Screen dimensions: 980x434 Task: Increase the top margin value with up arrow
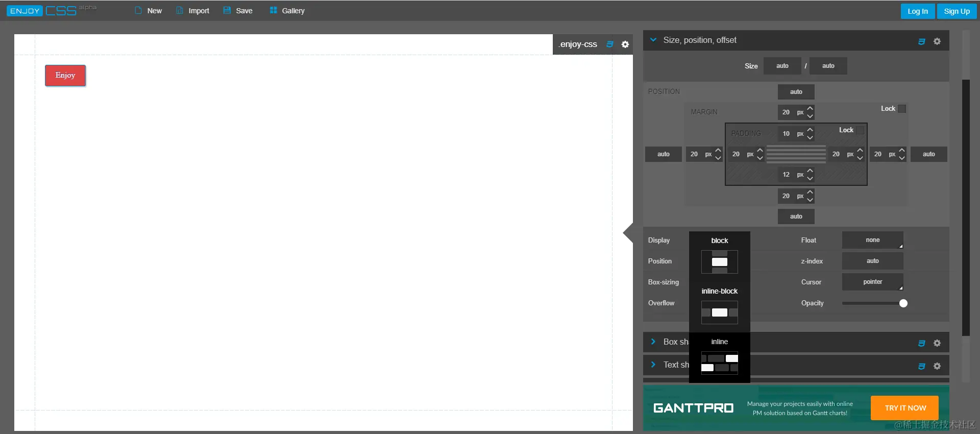click(810, 108)
